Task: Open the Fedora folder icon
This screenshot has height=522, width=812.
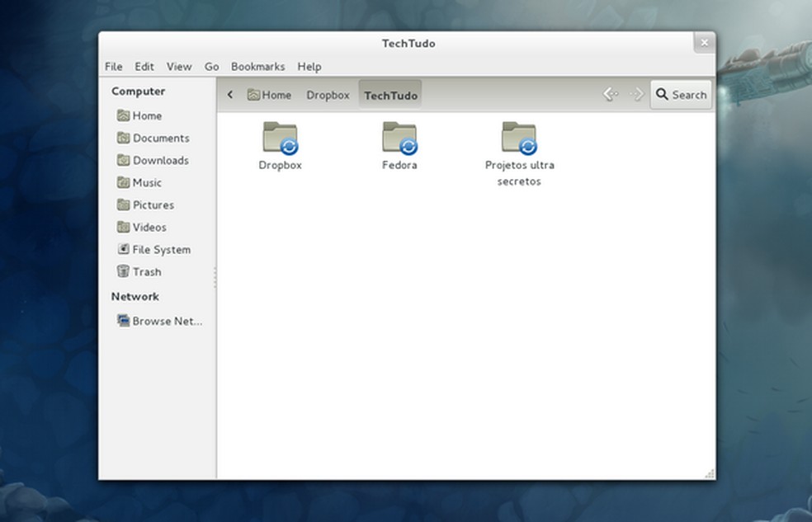Action: pos(399,139)
